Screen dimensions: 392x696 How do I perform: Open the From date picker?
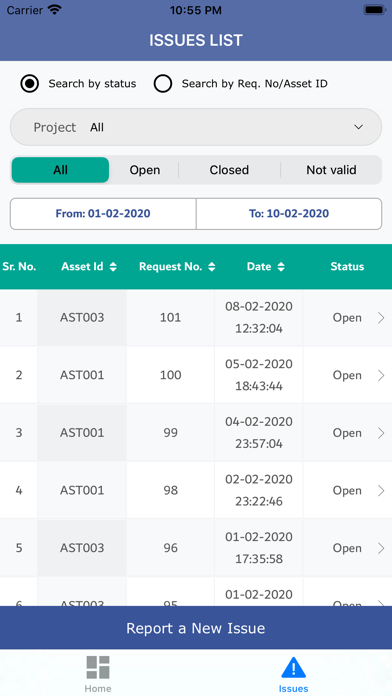pyautogui.click(x=103, y=214)
